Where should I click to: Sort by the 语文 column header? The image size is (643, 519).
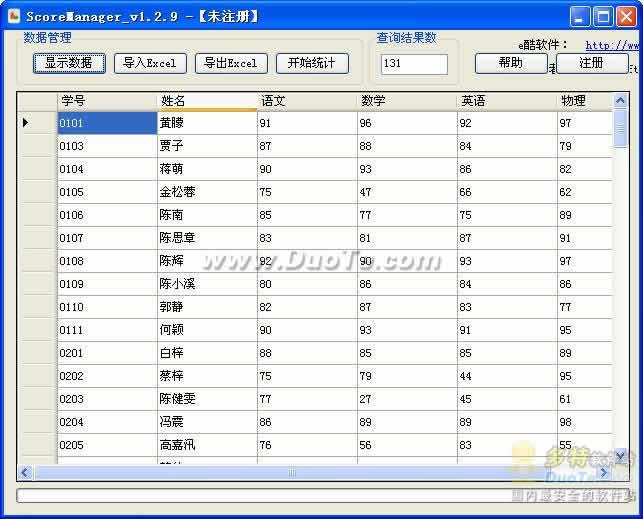pos(307,101)
